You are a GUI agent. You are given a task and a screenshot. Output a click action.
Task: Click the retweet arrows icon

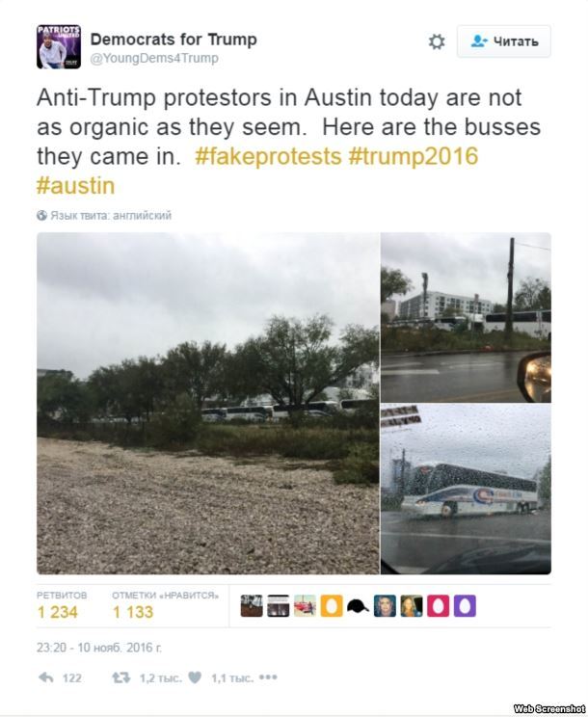coord(121,677)
